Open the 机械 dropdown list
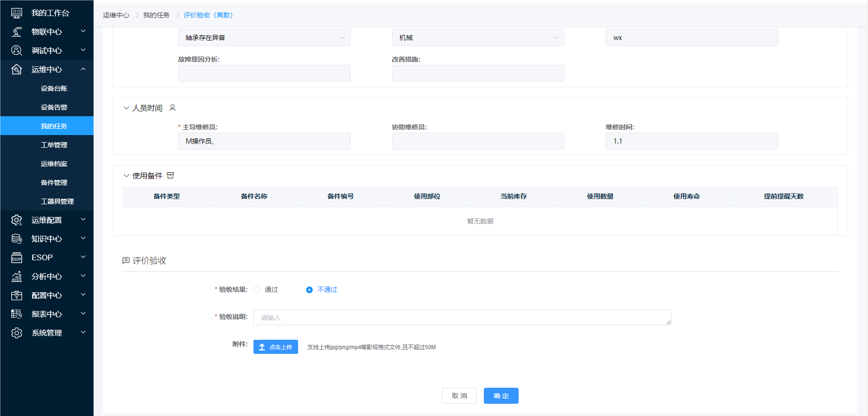 [478, 38]
